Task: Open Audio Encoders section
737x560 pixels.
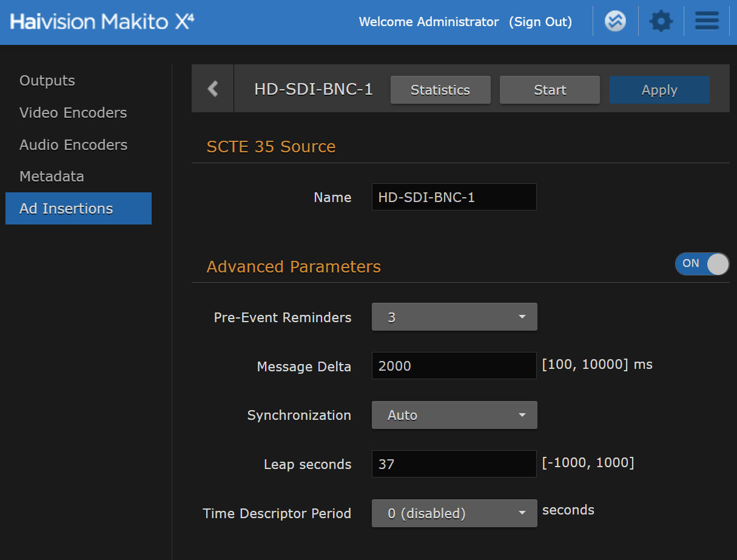Action: point(73,145)
